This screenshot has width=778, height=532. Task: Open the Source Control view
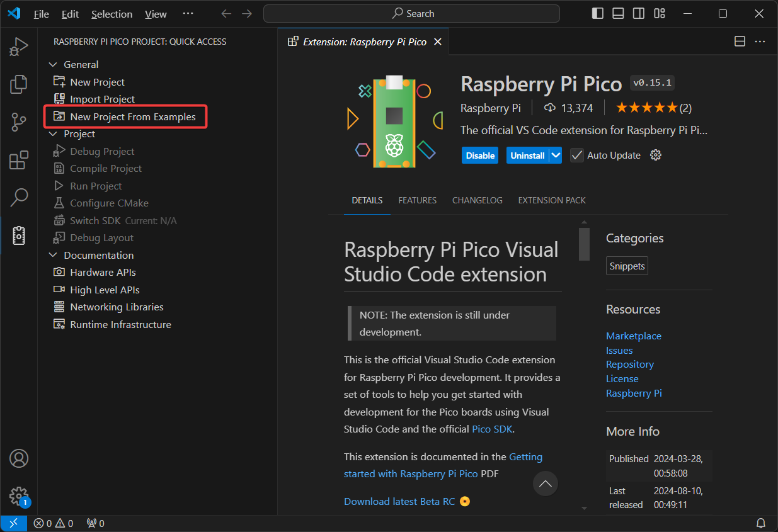pos(19,122)
